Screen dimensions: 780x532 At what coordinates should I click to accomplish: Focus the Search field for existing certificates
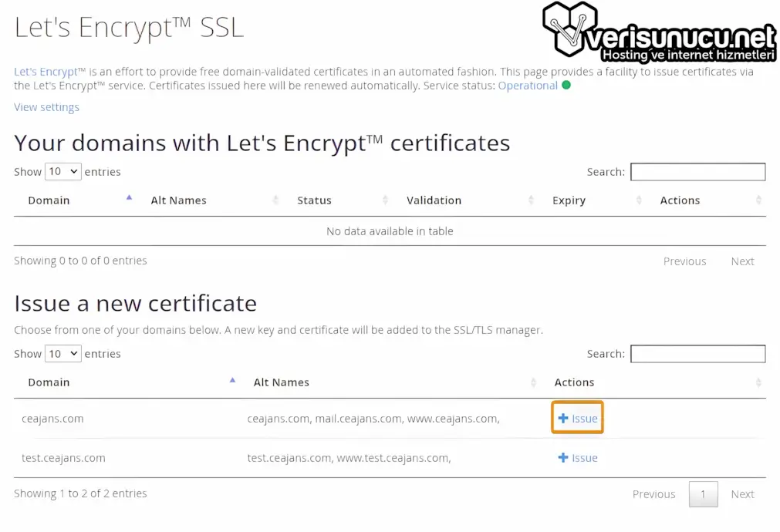click(x=697, y=172)
